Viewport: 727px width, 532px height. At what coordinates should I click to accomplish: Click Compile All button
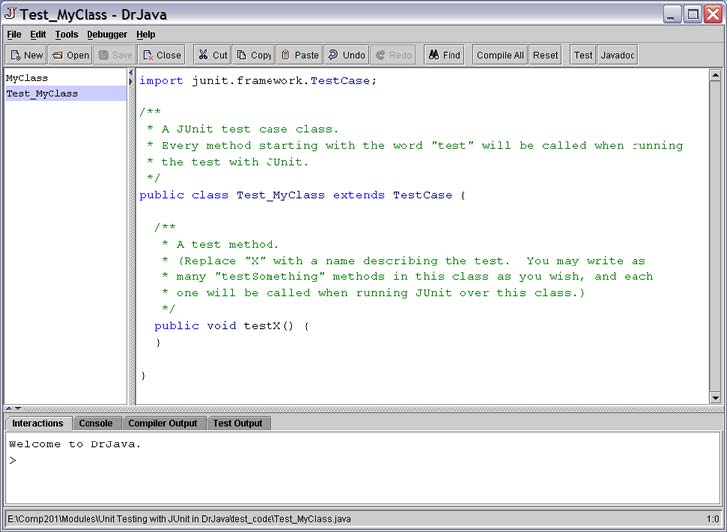click(500, 55)
